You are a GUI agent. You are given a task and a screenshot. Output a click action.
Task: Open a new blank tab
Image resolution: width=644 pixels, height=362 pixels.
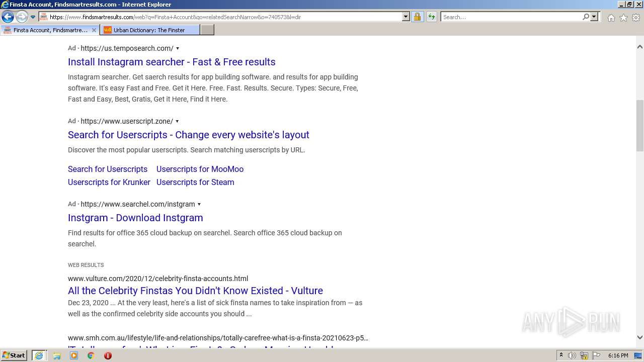click(x=207, y=30)
